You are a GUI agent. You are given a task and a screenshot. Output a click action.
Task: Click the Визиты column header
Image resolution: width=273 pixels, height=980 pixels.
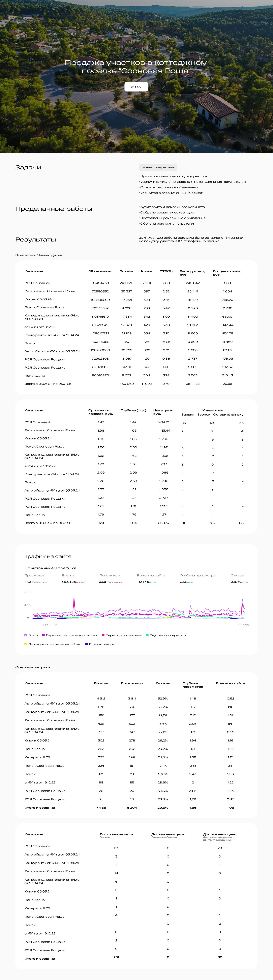point(101,683)
